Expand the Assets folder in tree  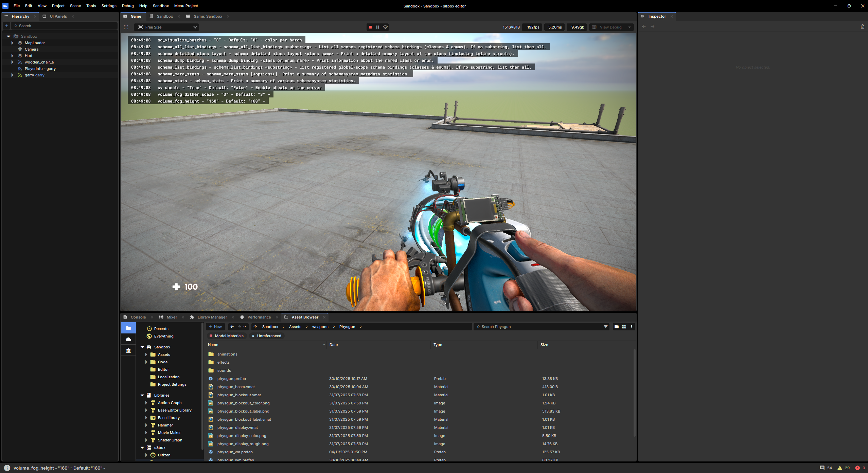click(x=146, y=354)
